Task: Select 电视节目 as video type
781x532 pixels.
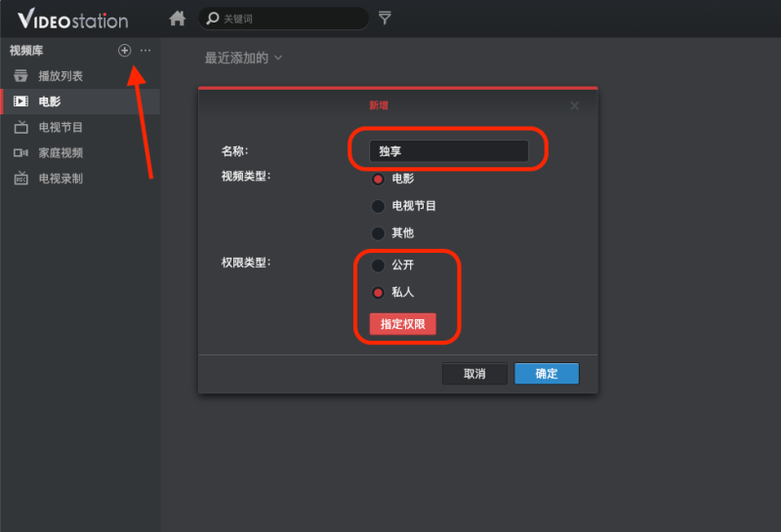Action: pyautogui.click(x=378, y=206)
